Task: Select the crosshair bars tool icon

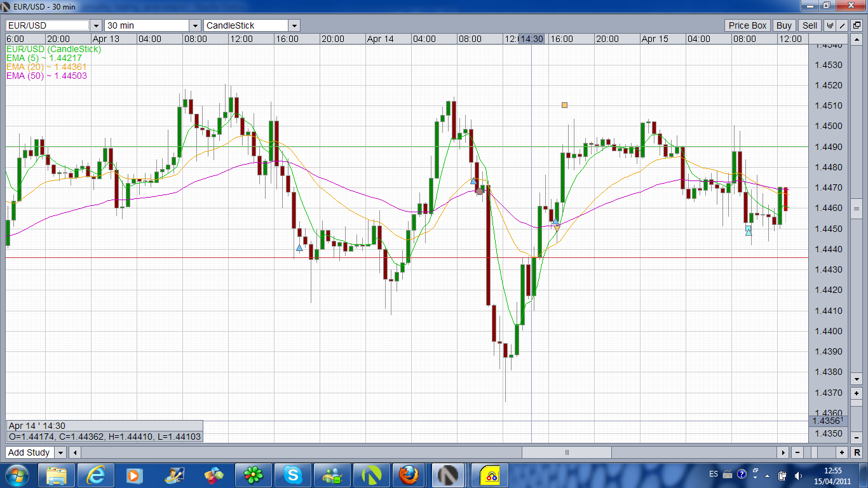Action: [x=830, y=25]
